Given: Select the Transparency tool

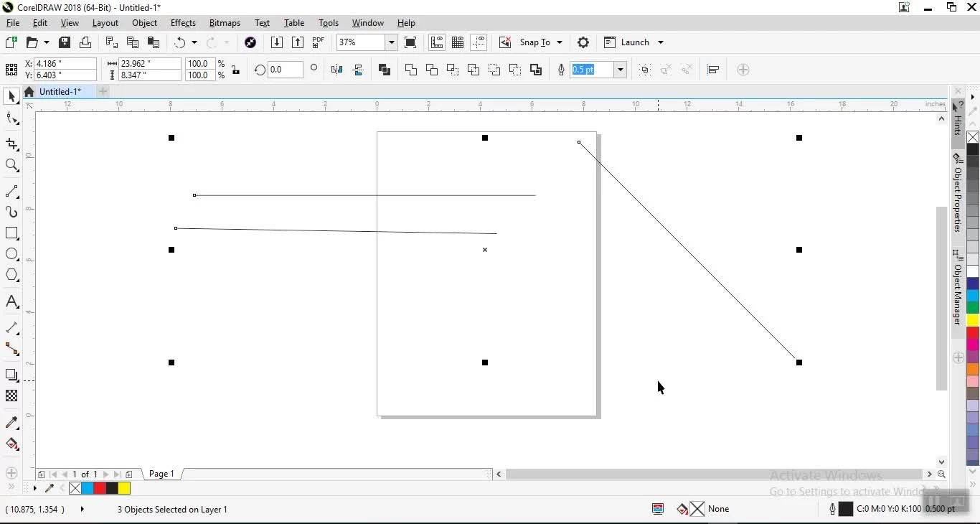Looking at the screenshot, I should [11, 396].
